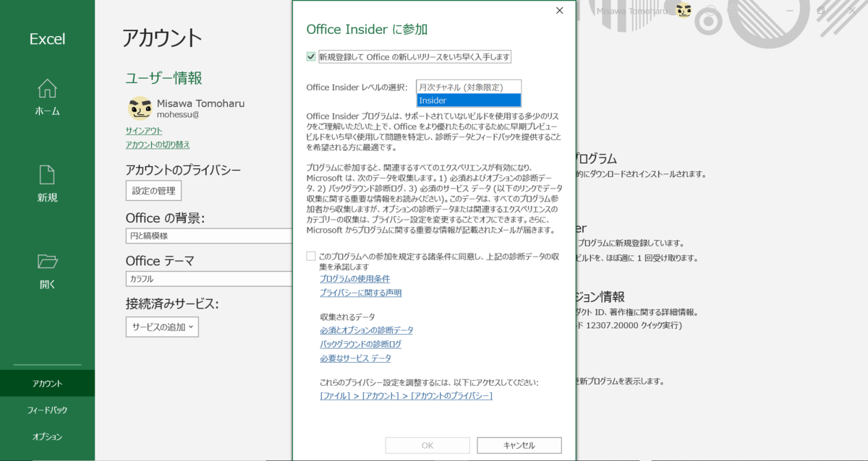Screen dimensions: 868x461
Task: Click the OK button in dialog
Action: coord(427,445)
